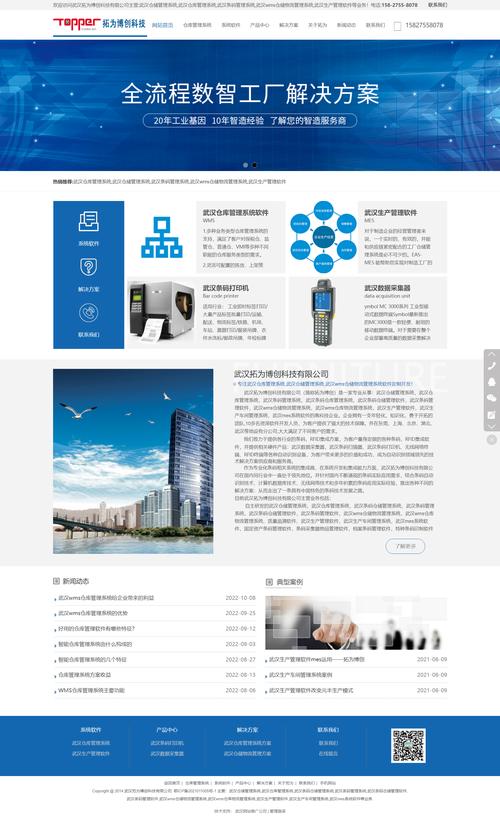Screen dimensions: 500x816
Task: Click the Topper 拓为博创科技 logo
Action: [x=99, y=24]
